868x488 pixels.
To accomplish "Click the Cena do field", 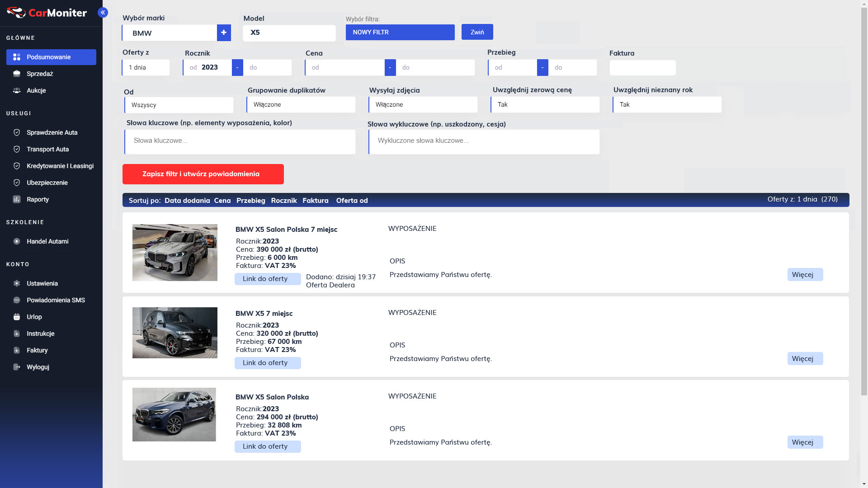I will 436,67.
